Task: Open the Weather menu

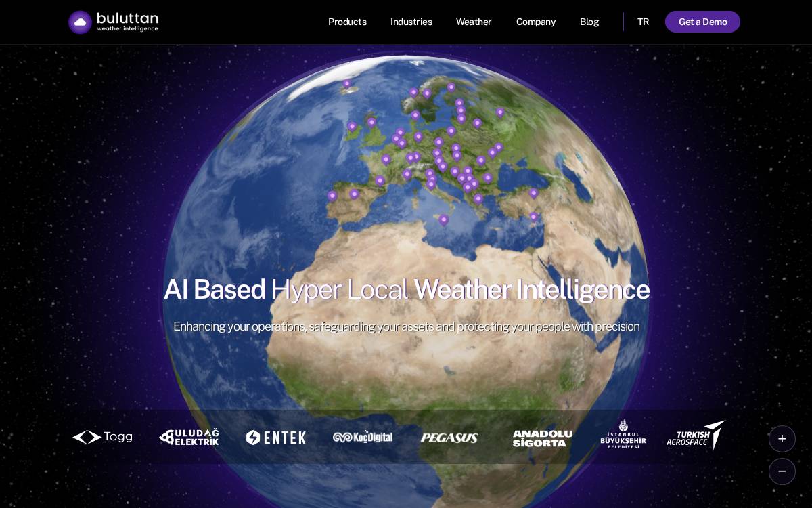Action: 474,22
